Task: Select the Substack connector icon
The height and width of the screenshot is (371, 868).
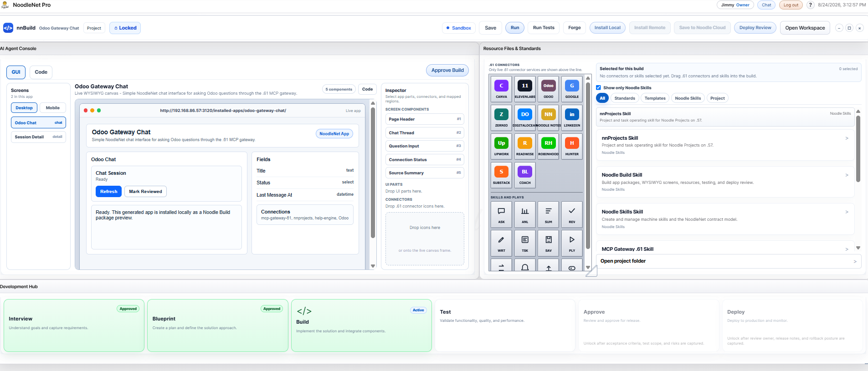Action: pyautogui.click(x=501, y=175)
